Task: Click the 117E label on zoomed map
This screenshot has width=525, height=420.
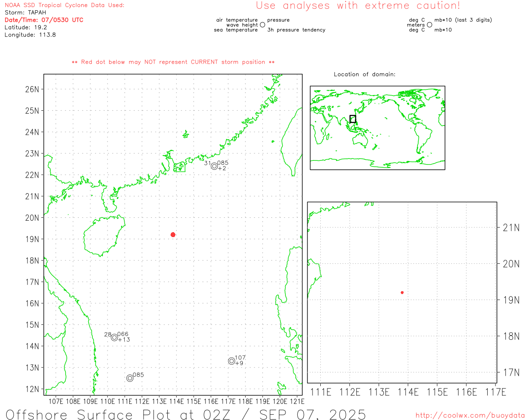Action: coord(495,392)
